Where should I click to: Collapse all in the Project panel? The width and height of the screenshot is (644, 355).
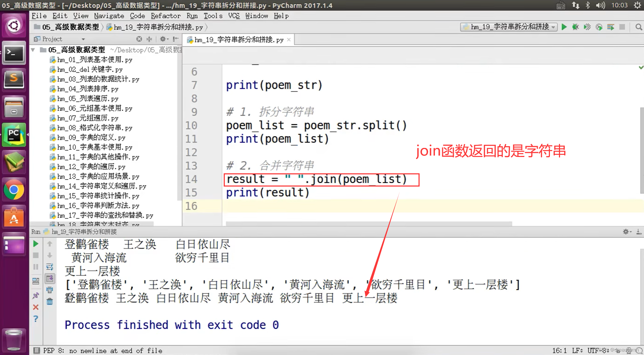[x=149, y=39]
